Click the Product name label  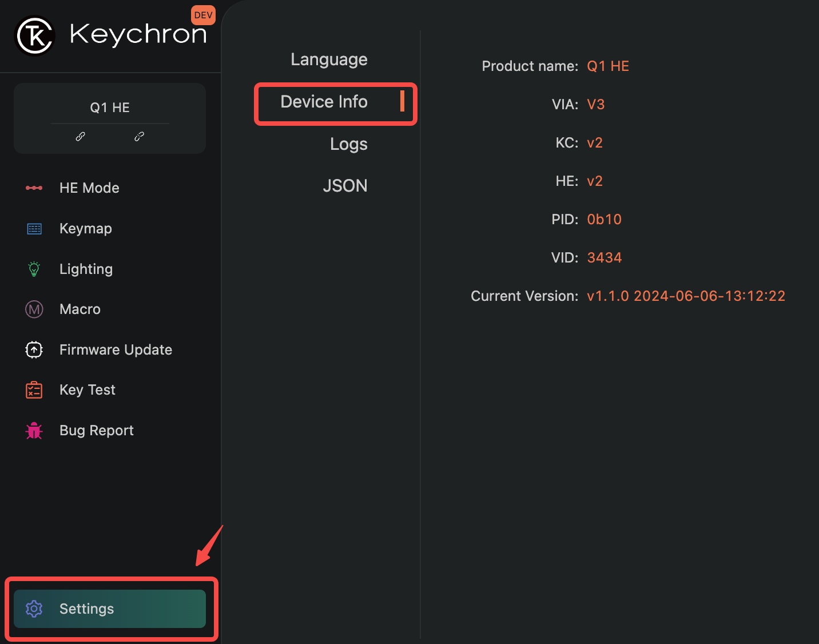click(530, 66)
